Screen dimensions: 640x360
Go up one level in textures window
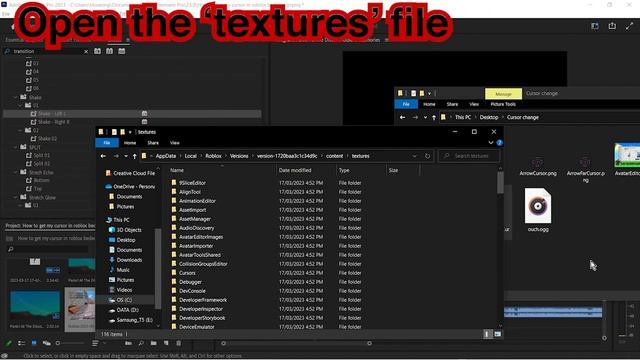134,156
